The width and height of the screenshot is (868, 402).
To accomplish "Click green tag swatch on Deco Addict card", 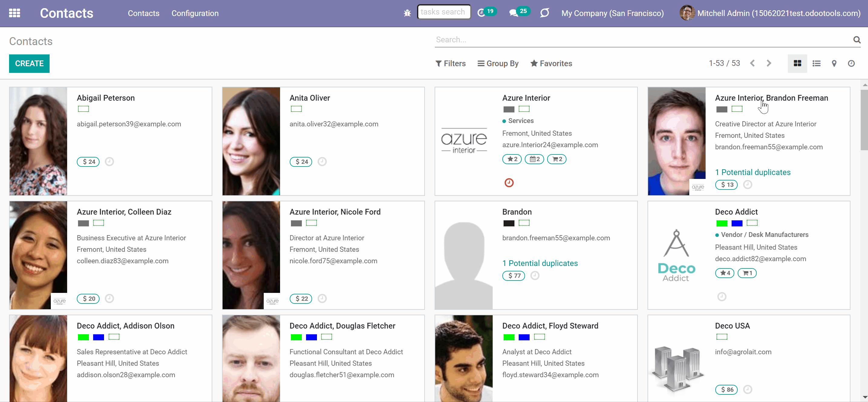I will tap(721, 223).
